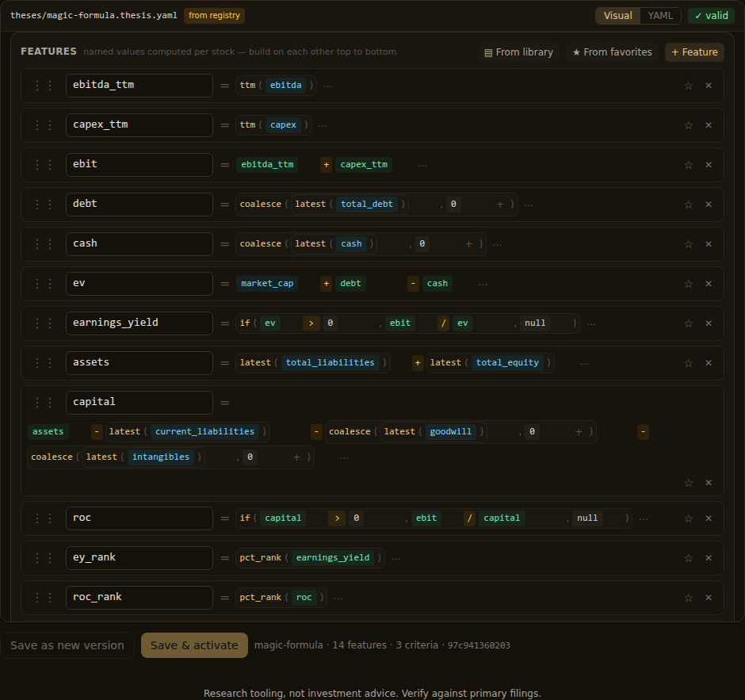Edit the ebitda_ttm feature name field
The height and width of the screenshot is (700, 745).
click(x=139, y=86)
